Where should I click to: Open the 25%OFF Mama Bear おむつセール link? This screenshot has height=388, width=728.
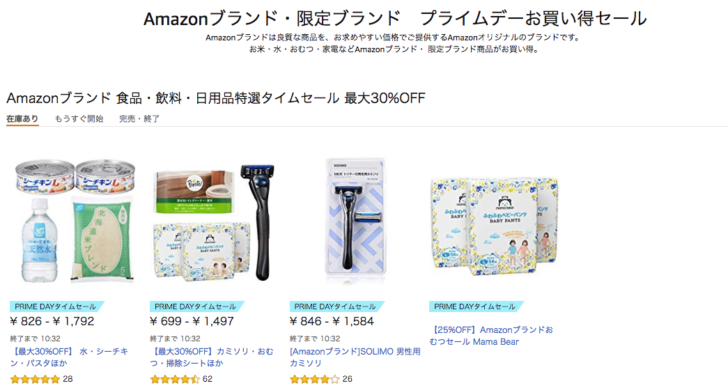point(491,336)
